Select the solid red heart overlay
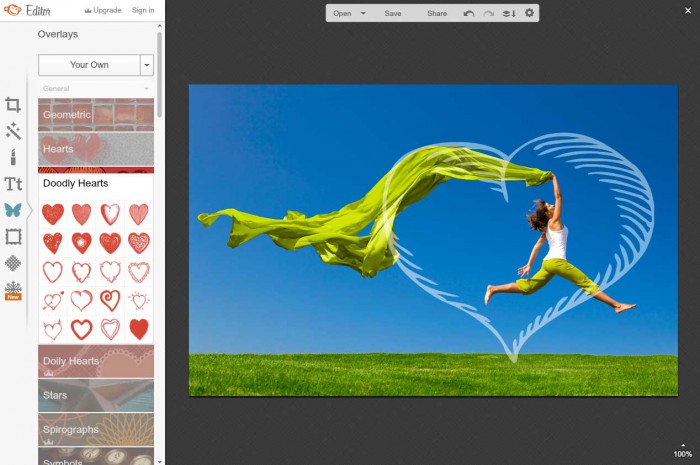This screenshot has width=700, height=465. pyautogui.click(x=139, y=328)
